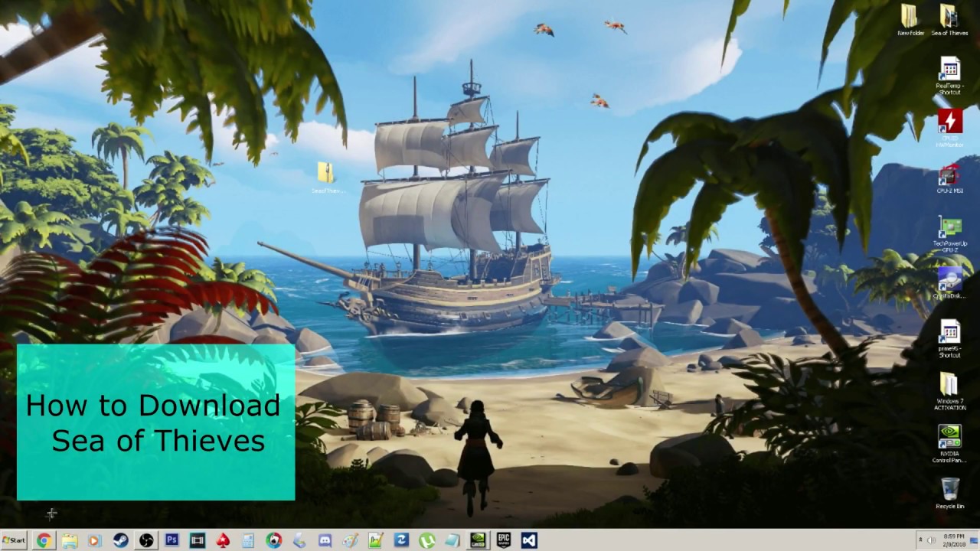This screenshot has height=551, width=980.
Task: Select the prime95 Shortcut desktop icon
Action: click(x=949, y=339)
